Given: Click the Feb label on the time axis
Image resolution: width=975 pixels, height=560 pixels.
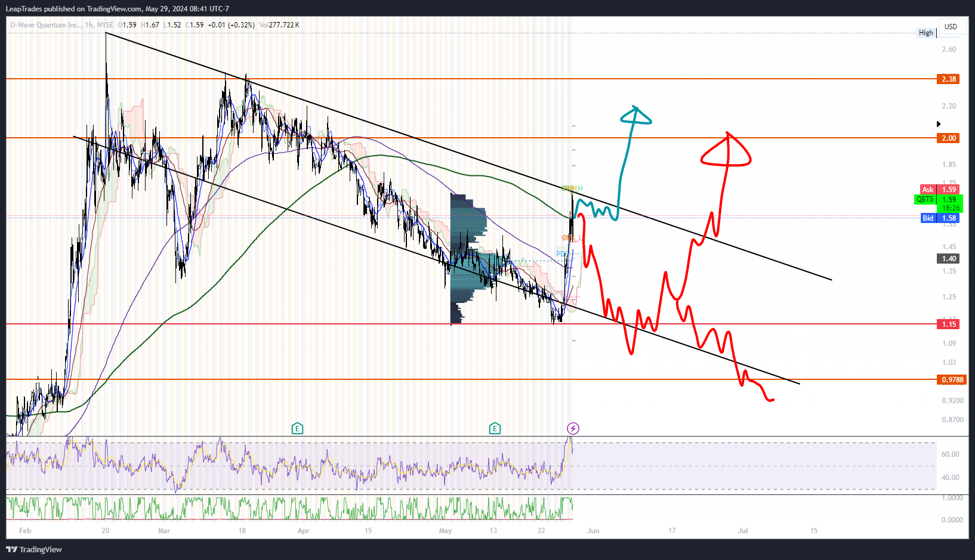Looking at the screenshot, I should (x=25, y=531).
